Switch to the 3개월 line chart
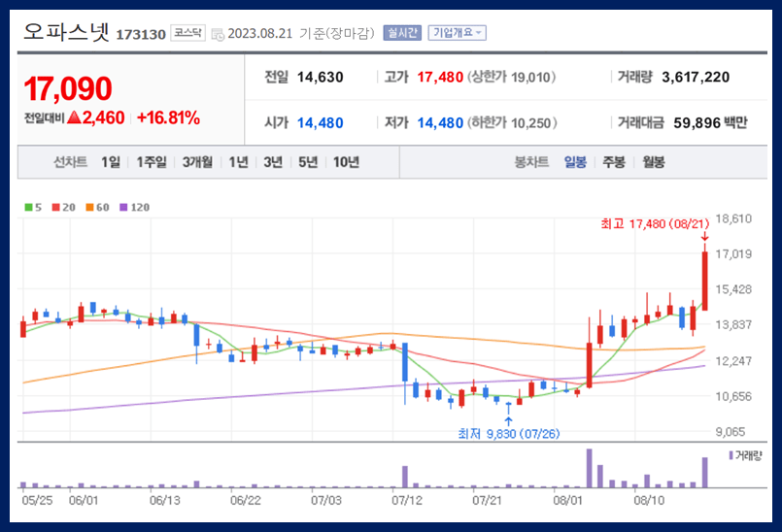 point(197,162)
